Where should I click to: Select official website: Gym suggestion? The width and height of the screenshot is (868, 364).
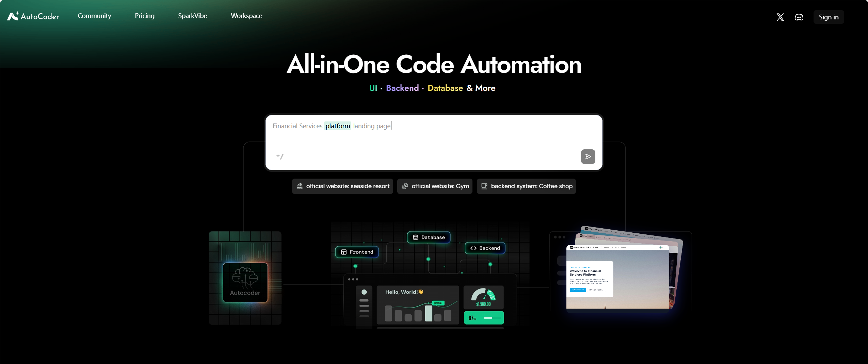coord(435,186)
